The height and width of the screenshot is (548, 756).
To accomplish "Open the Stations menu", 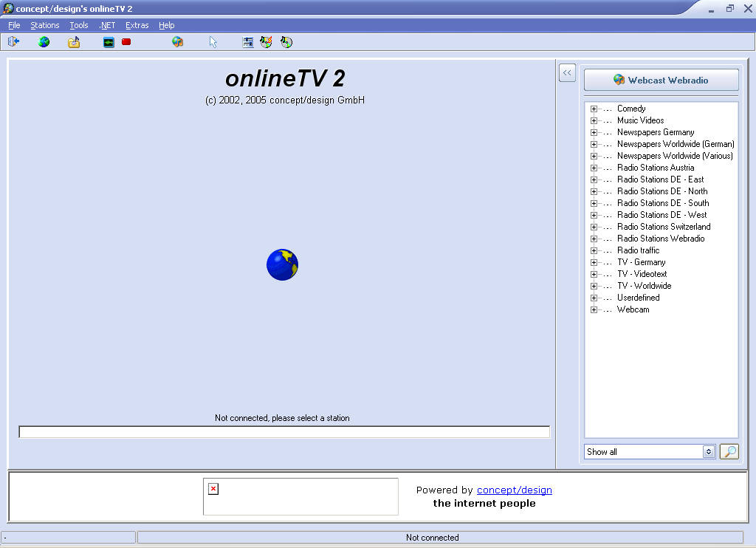I will (44, 25).
